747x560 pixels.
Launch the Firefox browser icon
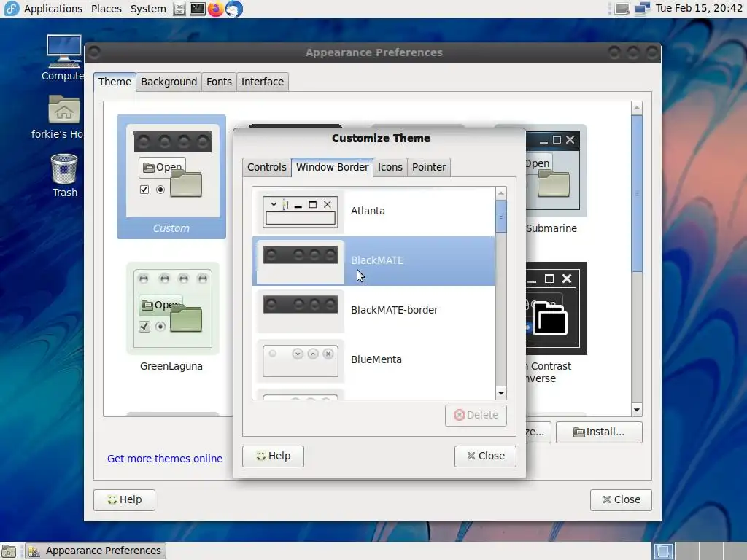tap(215, 9)
